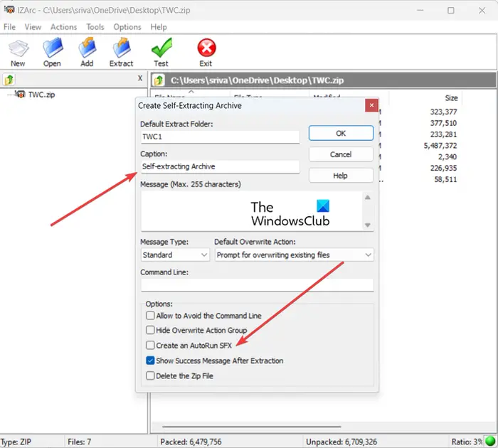Click the up-folder icon beside the archive path
The image size is (498, 448).
click(159, 80)
